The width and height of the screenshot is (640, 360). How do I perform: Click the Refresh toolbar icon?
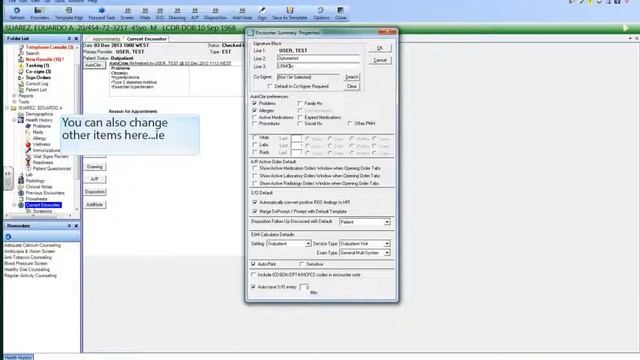click(x=17, y=13)
